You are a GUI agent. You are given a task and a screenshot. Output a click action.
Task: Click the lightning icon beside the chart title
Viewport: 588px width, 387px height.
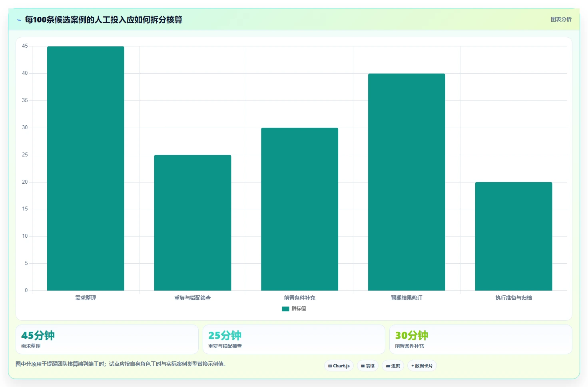(19, 20)
